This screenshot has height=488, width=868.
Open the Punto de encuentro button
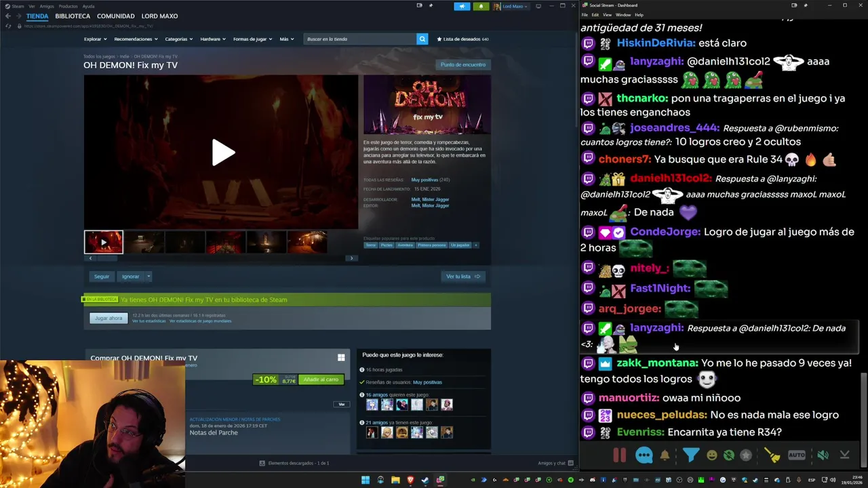click(463, 64)
